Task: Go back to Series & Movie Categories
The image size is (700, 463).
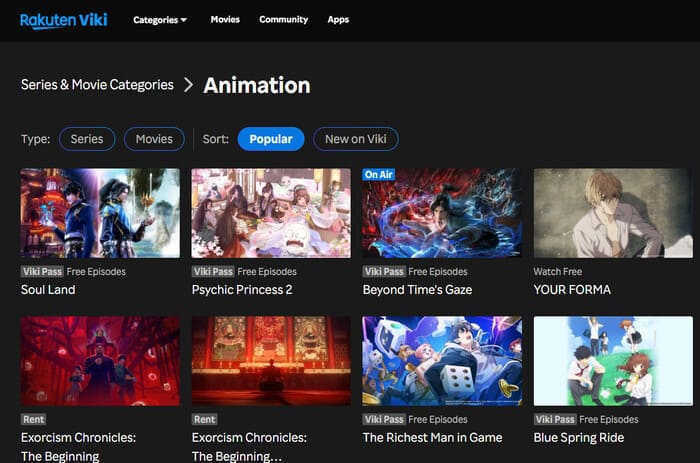Action: (97, 84)
